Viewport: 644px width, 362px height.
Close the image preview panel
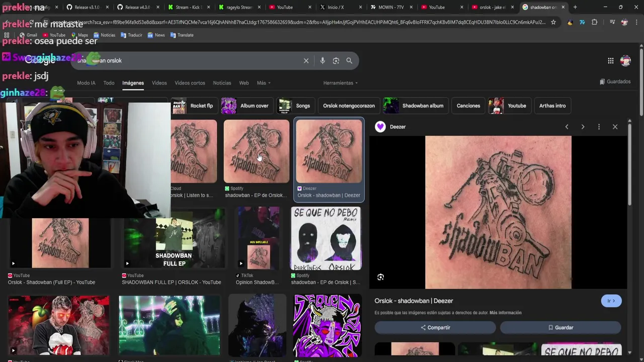(615, 127)
